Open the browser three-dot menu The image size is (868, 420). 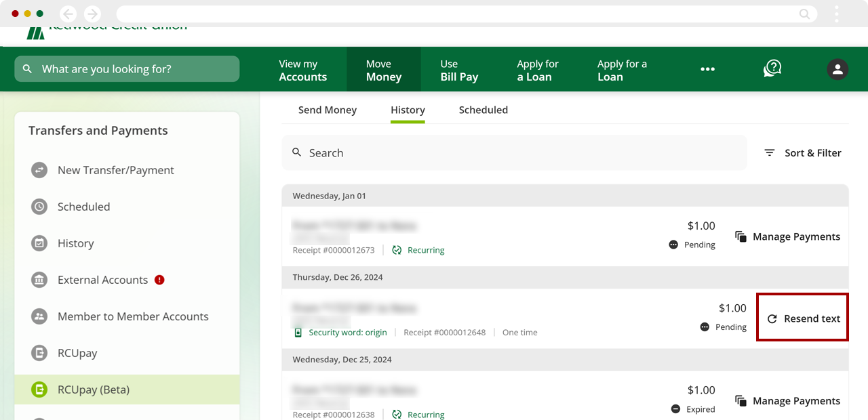(x=837, y=14)
